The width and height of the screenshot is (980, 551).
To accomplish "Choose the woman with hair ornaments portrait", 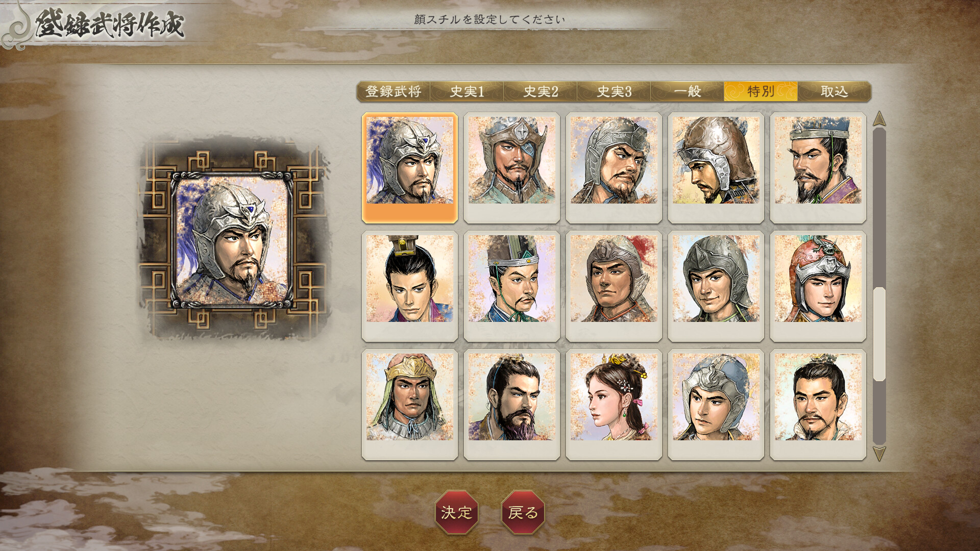I will pyautogui.click(x=614, y=405).
